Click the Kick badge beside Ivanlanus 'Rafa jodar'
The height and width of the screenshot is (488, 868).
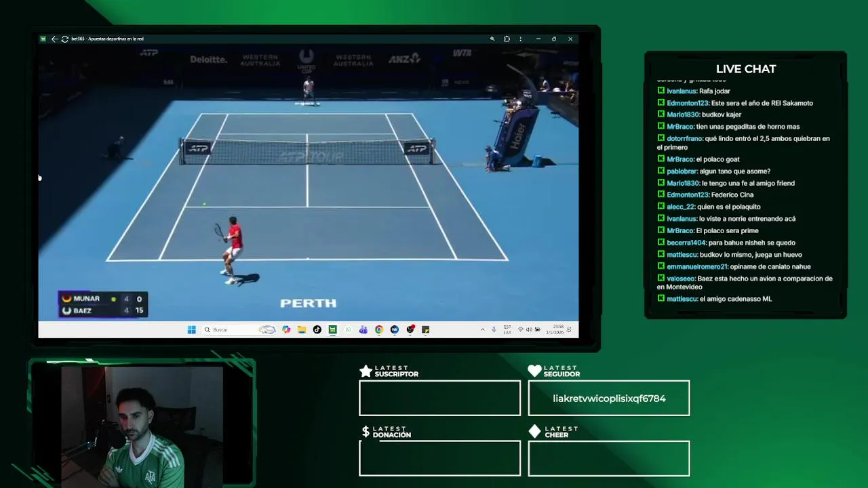660,91
